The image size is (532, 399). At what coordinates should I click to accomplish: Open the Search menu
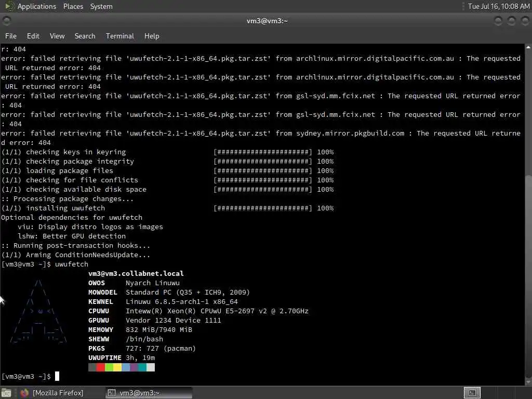point(85,36)
